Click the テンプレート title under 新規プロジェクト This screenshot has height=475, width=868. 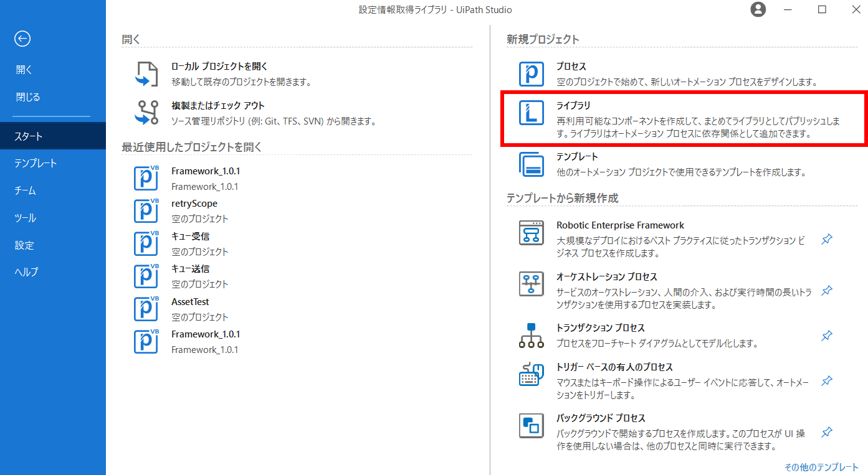[x=577, y=157]
